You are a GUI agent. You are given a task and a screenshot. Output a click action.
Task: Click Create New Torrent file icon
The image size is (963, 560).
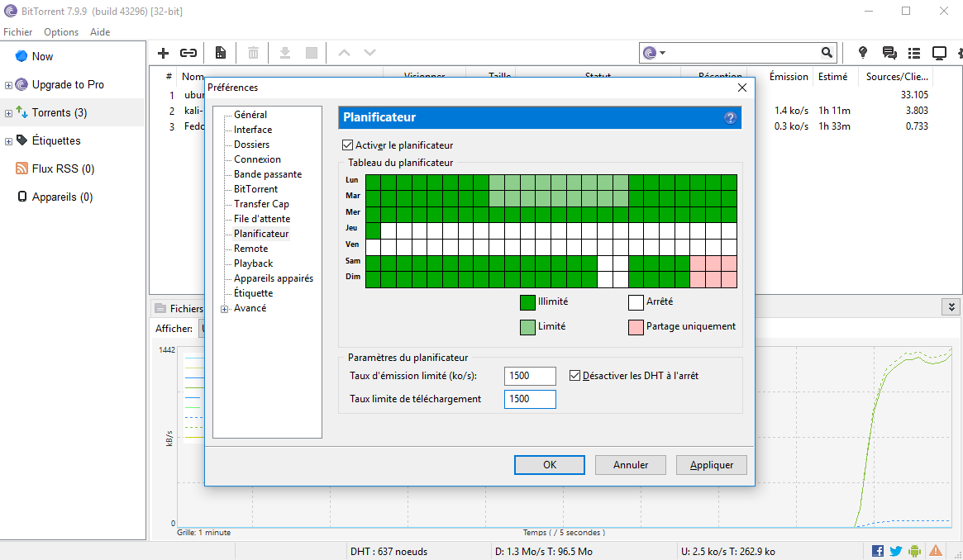(x=221, y=53)
